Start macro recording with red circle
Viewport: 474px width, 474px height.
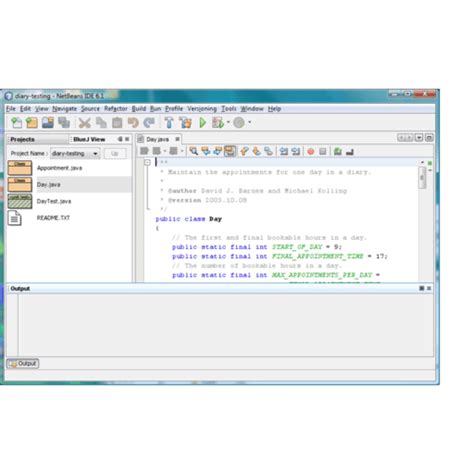311,152
